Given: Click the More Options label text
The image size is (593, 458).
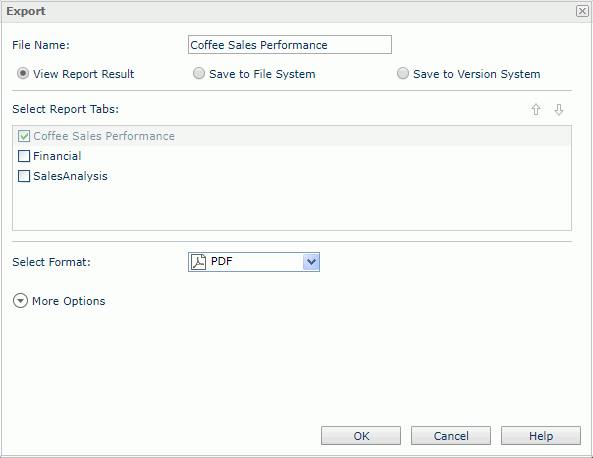Looking at the screenshot, I should pyautogui.click(x=68, y=301).
